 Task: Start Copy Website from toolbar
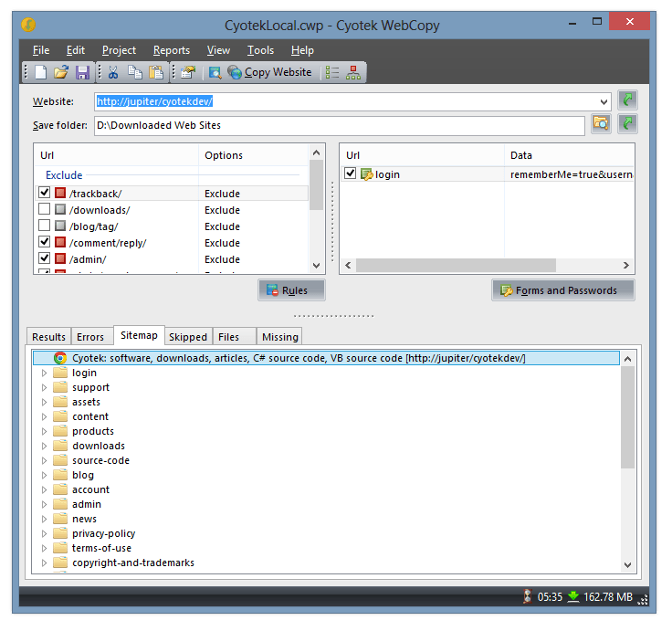tap(269, 72)
